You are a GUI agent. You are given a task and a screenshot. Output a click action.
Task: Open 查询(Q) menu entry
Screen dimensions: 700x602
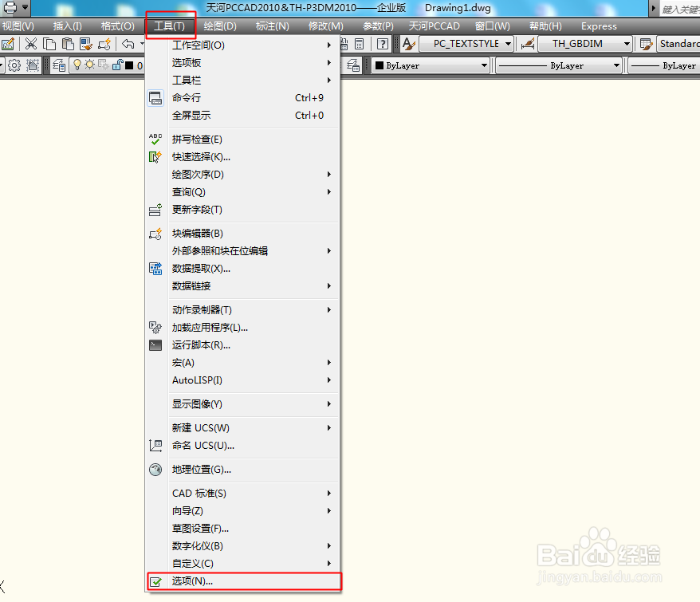(243, 192)
